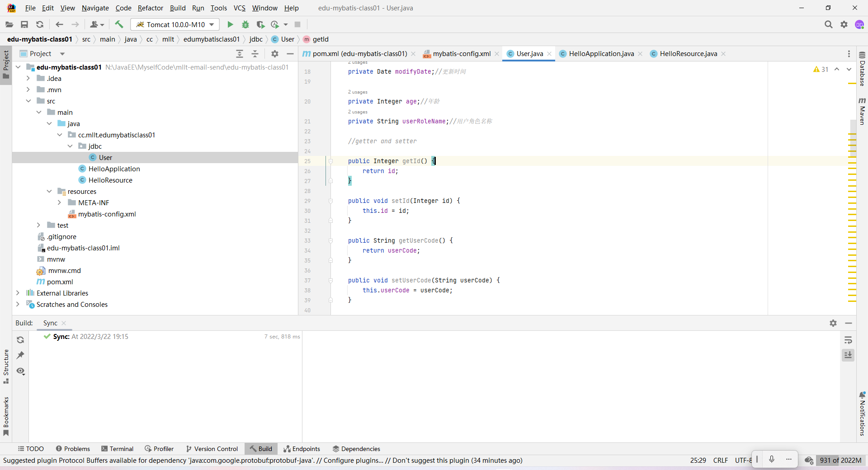Open Version Control tool window
This screenshot has width=868, height=470.
coord(212,449)
